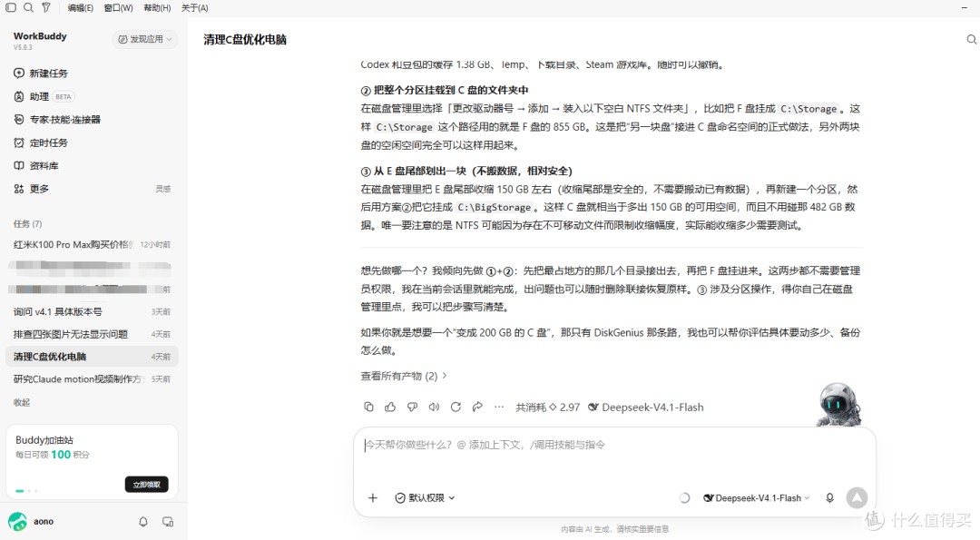The width and height of the screenshot is (980, 540).
Task: Read reply aloud with speaker icon
Action: [434, 407]
